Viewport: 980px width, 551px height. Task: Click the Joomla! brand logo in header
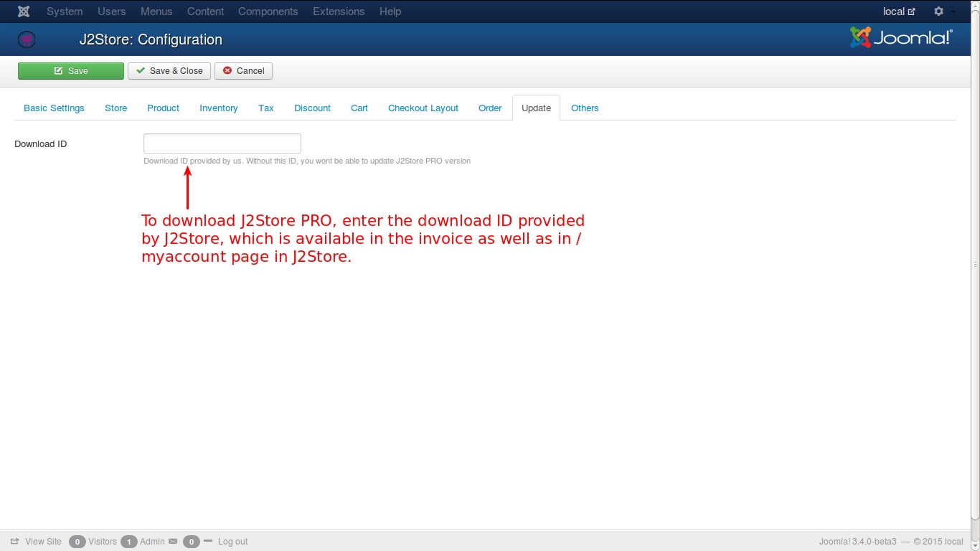point(901,38)
